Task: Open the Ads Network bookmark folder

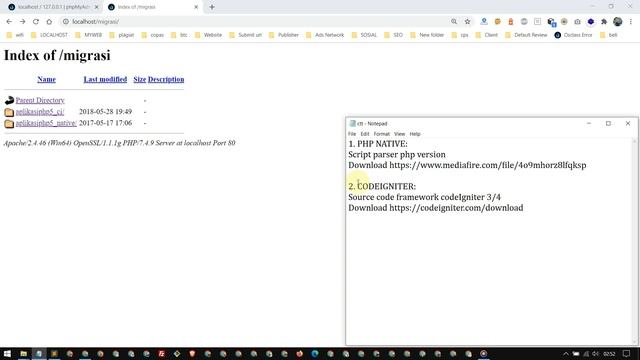Action: click(325, 35)
